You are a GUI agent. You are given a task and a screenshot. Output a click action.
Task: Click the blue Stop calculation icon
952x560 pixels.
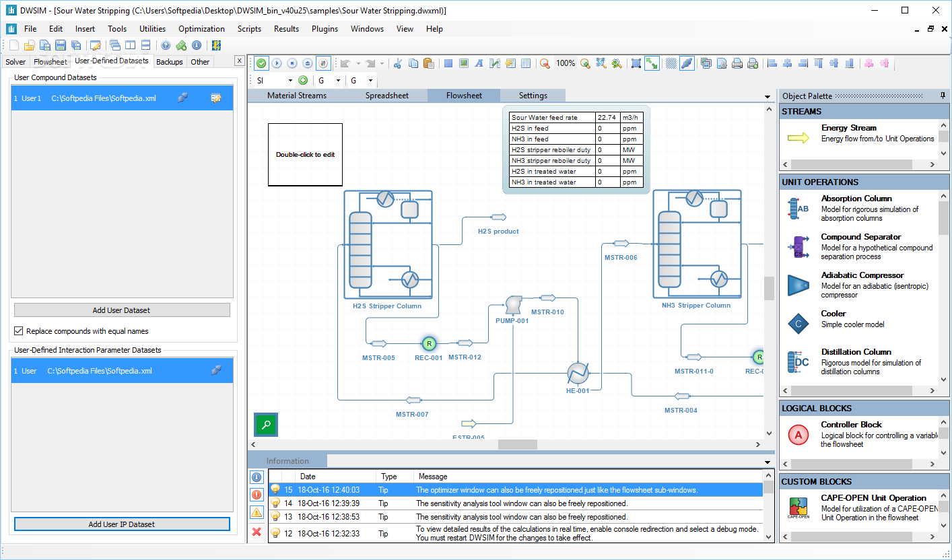point(292,63)
